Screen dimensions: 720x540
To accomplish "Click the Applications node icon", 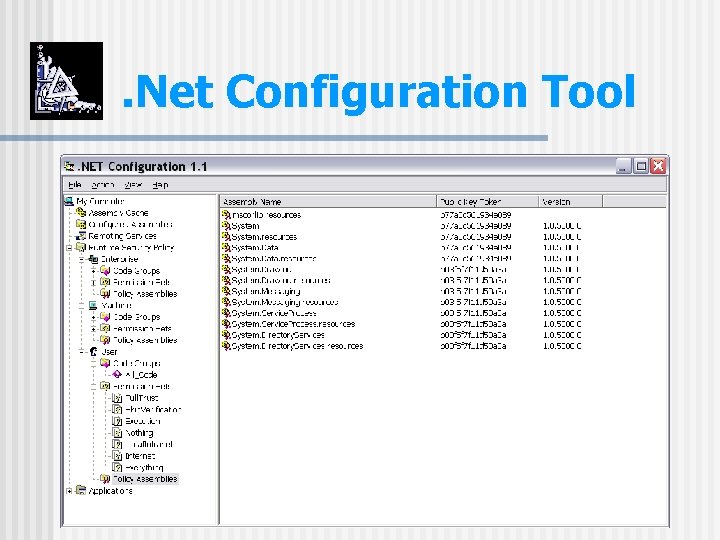I will coord(81,491).
